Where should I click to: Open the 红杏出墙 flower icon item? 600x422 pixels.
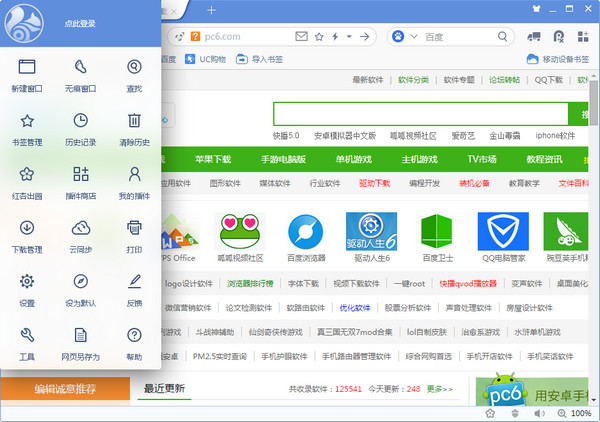[27, 174]
